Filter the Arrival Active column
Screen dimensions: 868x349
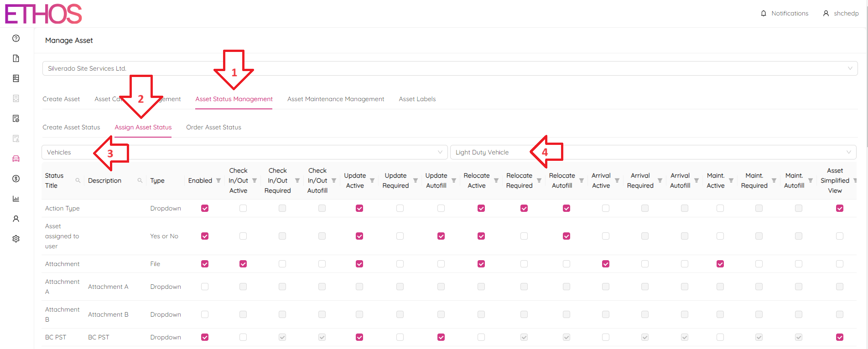coord(617,180)
